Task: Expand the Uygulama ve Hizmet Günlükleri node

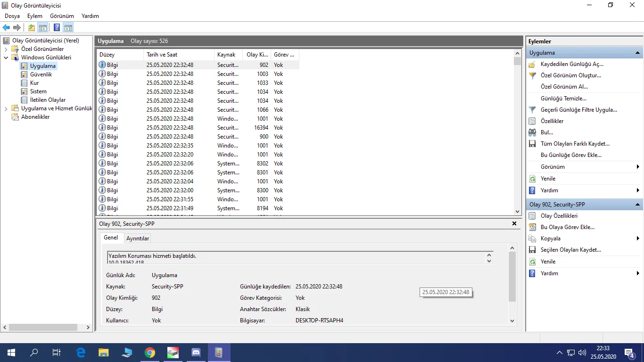Action: pyautogui.click(x=6, y=108)
